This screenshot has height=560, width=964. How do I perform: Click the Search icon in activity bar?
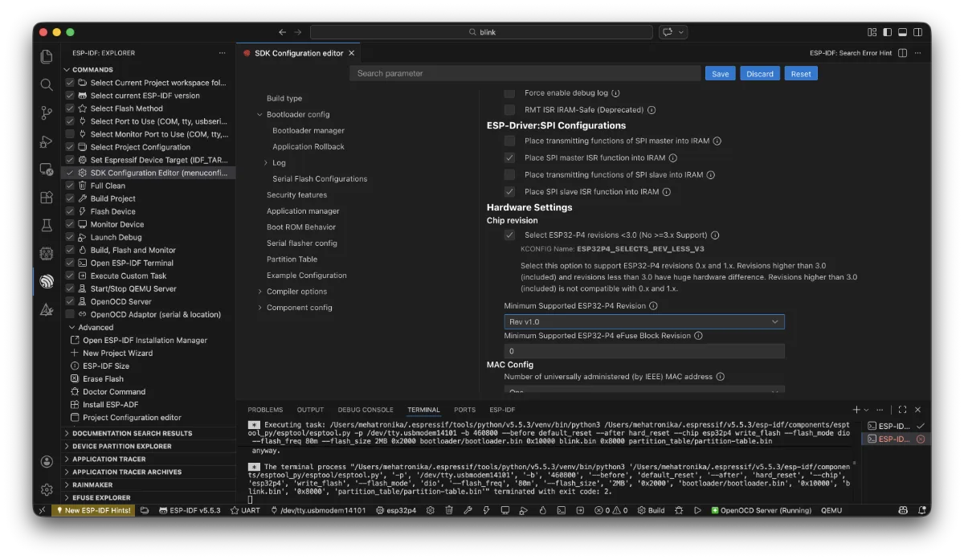47,84
